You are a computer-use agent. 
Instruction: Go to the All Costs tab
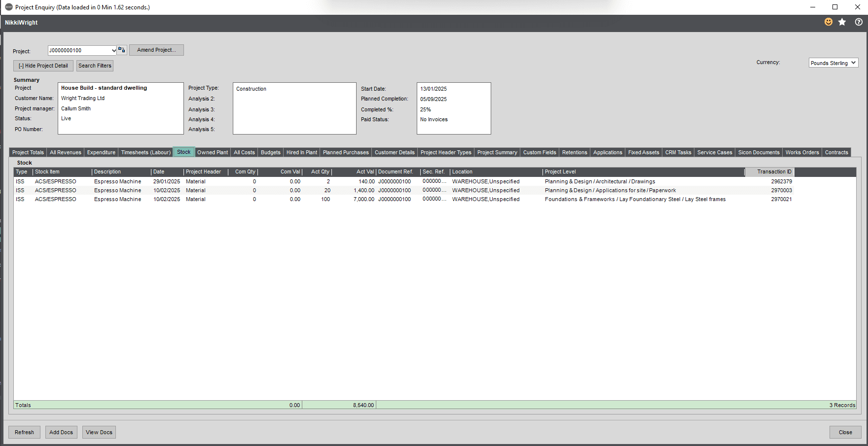click(244, 152)
